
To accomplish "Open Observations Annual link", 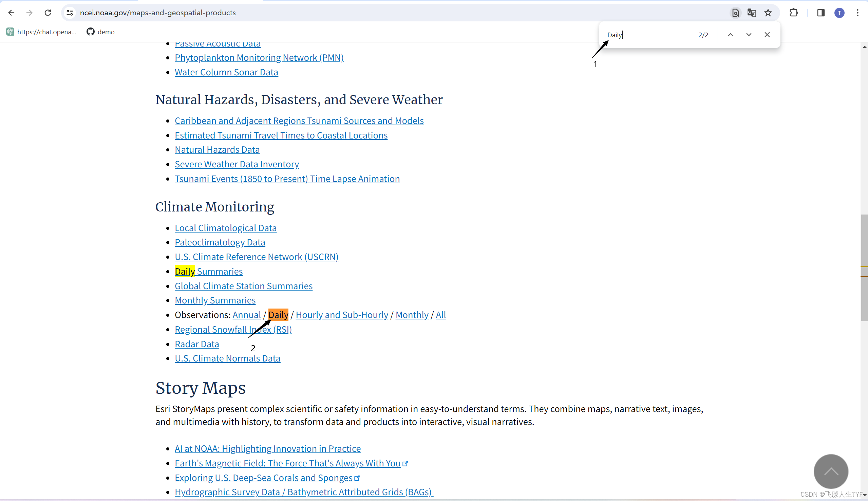I will tap(247, 315).
